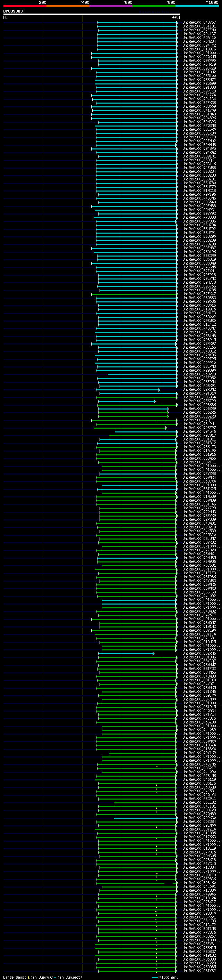The height and width of the screenshot is (980, 222).
Task: Click the green ~80% identity color bar
Action: pyautogui.click(x=154, y=6)
